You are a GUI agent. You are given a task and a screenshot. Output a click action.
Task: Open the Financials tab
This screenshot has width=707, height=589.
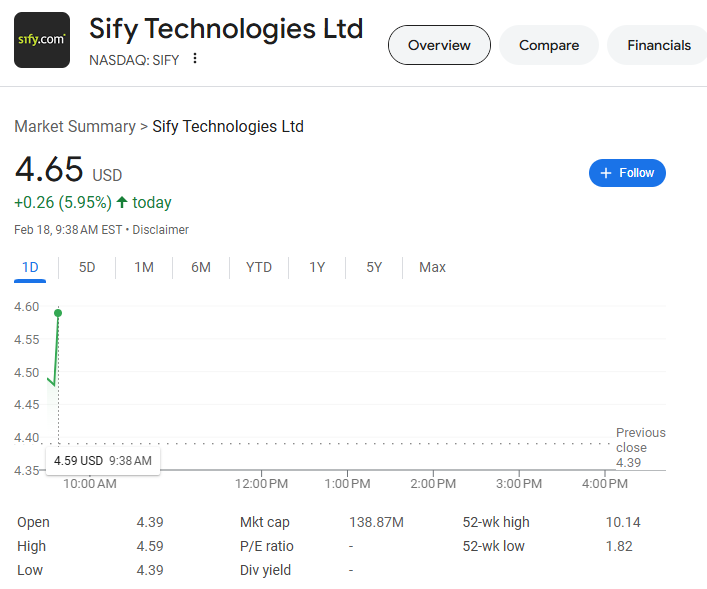[x=659, y=45]
